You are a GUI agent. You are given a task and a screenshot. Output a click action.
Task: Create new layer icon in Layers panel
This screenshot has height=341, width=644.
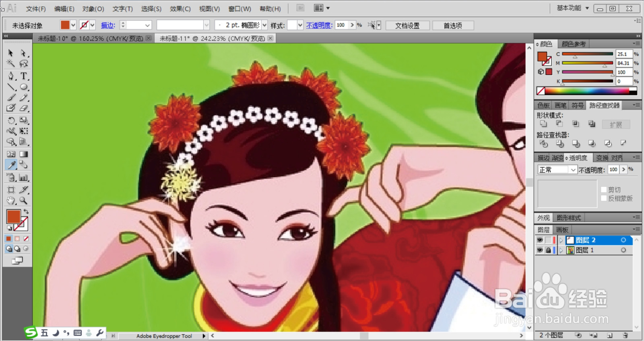click(x=609, y=335)
